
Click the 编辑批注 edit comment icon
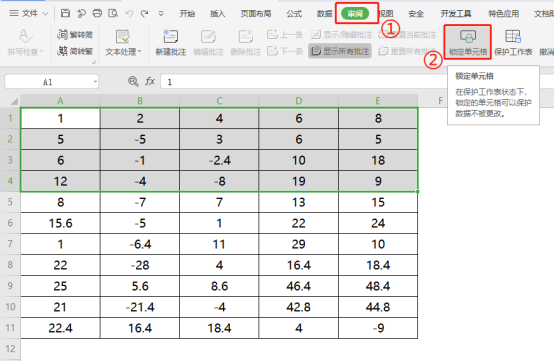pyautogui.click(x=208, y=36)
